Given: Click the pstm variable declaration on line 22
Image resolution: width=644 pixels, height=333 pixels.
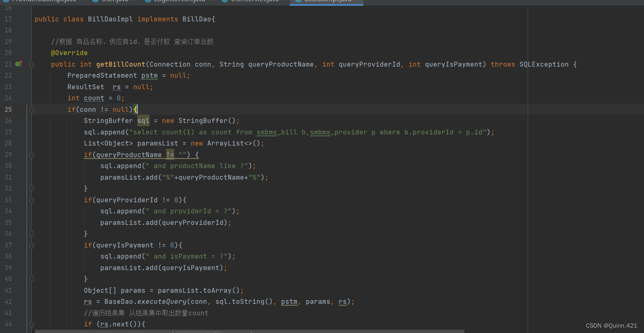Looking at the screenshot, I should tap(150, 76).
